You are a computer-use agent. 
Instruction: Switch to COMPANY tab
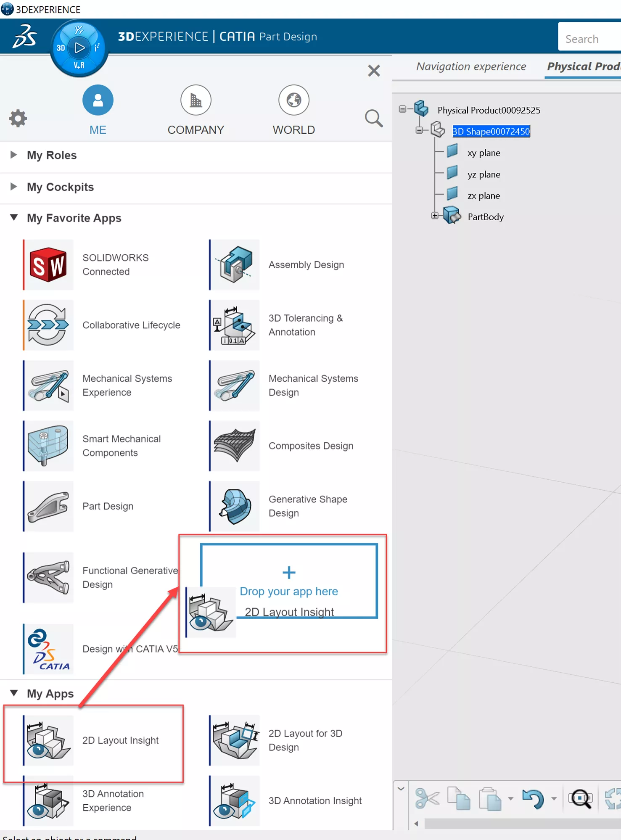(x=196, y=110)
